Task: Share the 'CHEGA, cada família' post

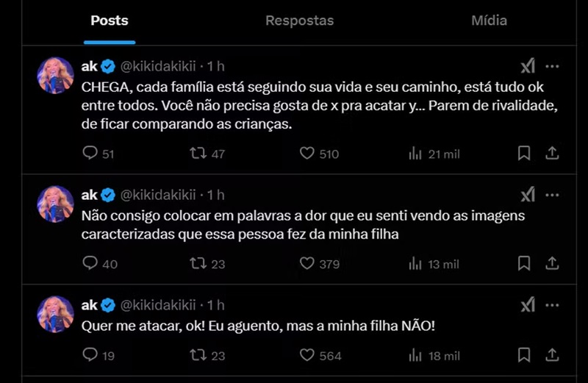Action: coord(552,154)
